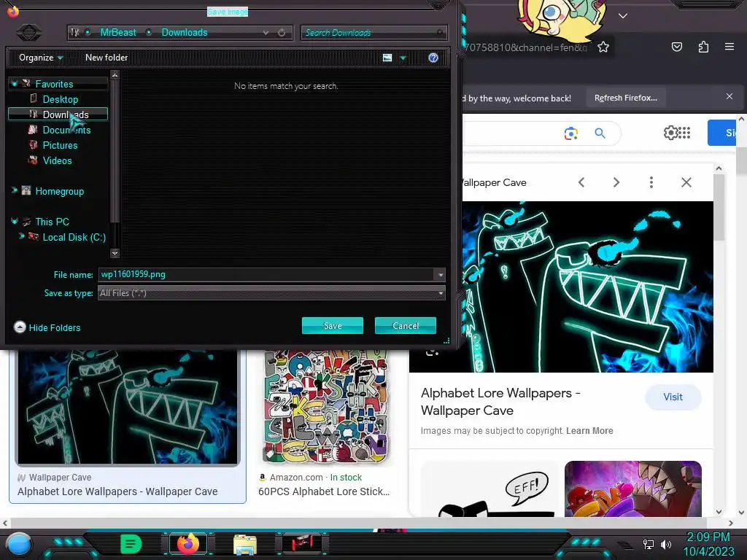This screenshot has width=747, height=560.
Task: Click the volume speaker tray icon
Action: click(666, 544)
